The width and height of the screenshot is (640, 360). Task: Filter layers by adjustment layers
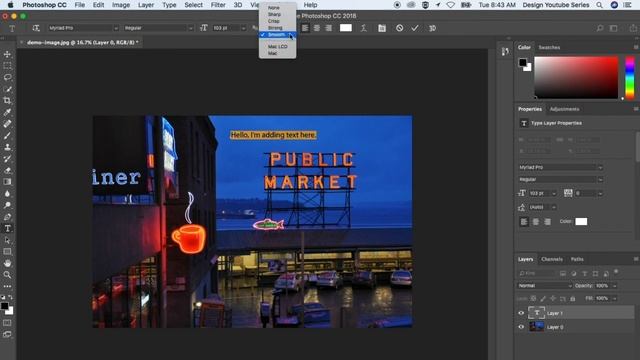(574, 273)
